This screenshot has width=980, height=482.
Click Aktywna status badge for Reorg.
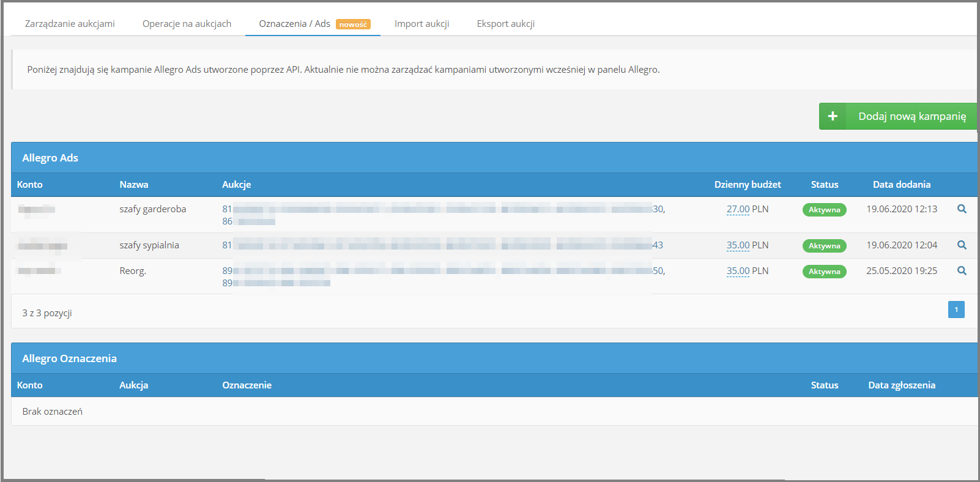coord(825,272)
